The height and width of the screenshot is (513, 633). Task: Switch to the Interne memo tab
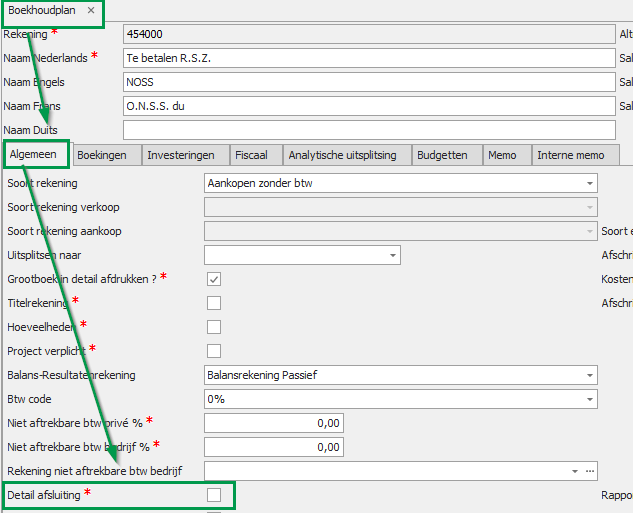point(570,155)
